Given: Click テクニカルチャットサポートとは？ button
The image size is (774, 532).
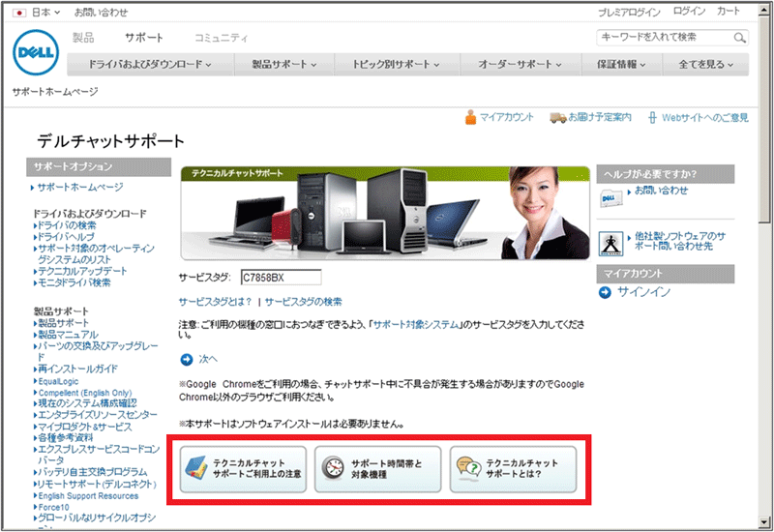Looking at the screenshot, I should click(x=513, y=469).
